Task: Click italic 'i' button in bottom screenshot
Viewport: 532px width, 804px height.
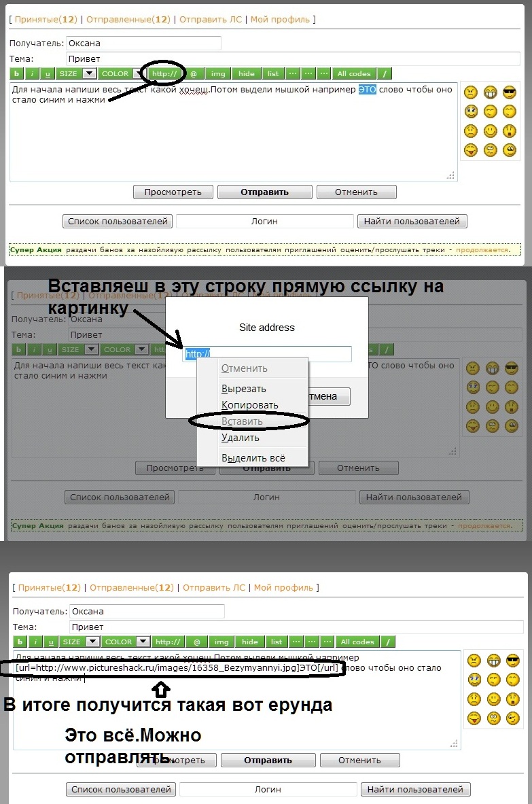Action: coord(35,642)
